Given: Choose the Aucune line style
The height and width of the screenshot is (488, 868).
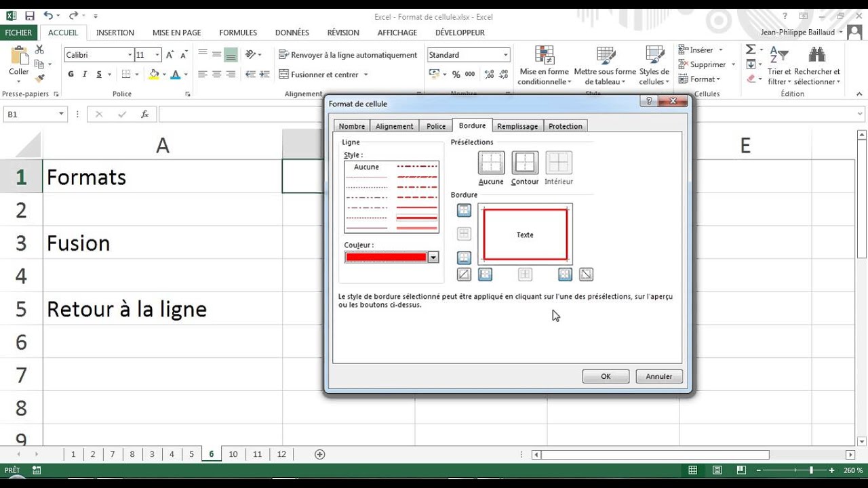Looking at the screenshot, I should 366,167.
